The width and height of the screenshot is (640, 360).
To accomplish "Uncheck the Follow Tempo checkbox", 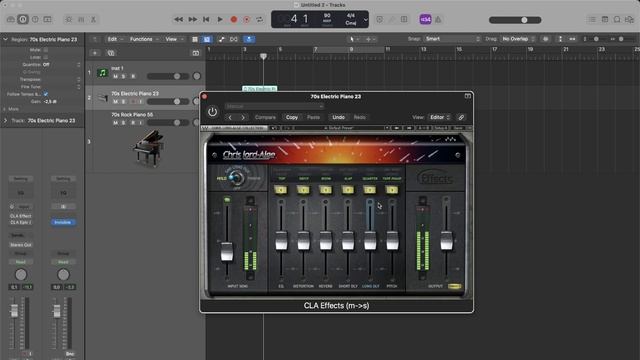I will point(46,94).
